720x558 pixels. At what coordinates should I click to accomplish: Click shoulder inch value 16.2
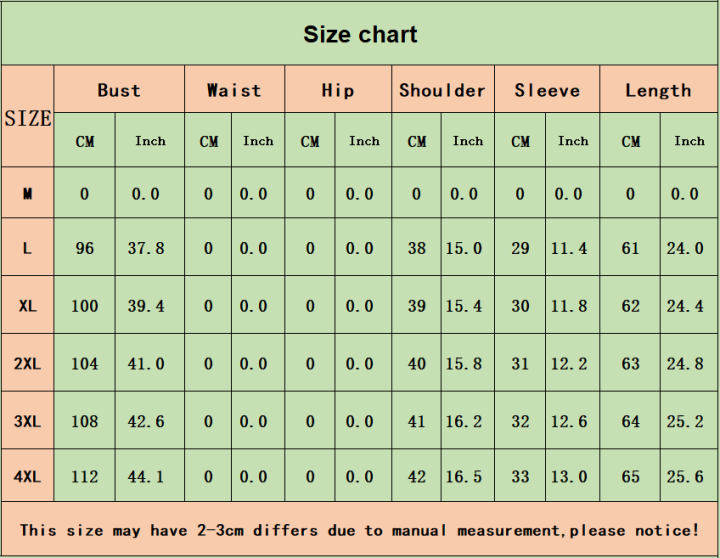tap(464, 421)
